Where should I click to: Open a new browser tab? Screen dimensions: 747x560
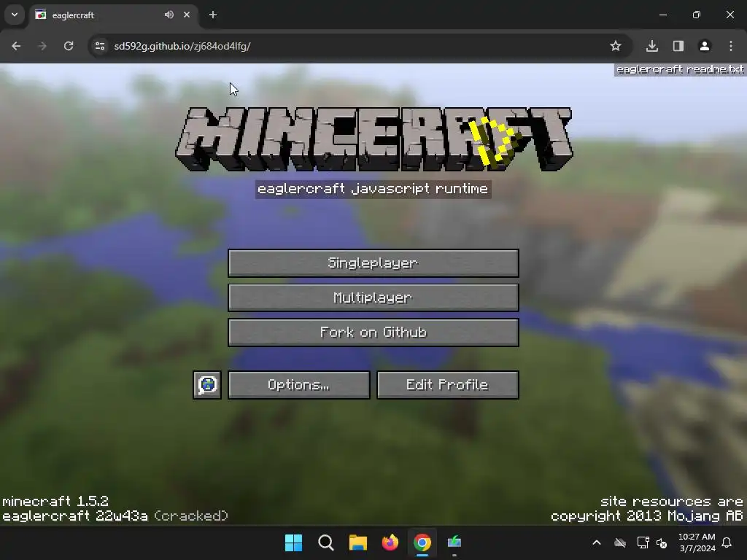213,15
